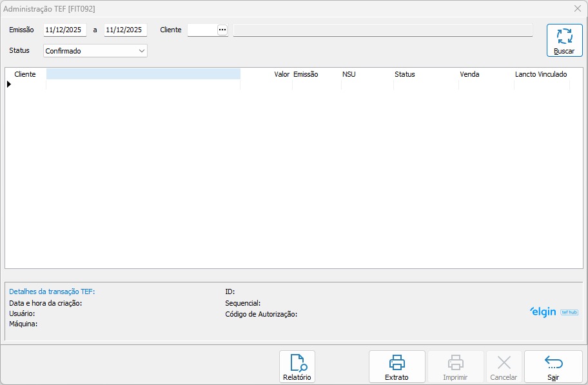Expand the Status dropdown arrow

pyautogui.click(x=142, y=51)
